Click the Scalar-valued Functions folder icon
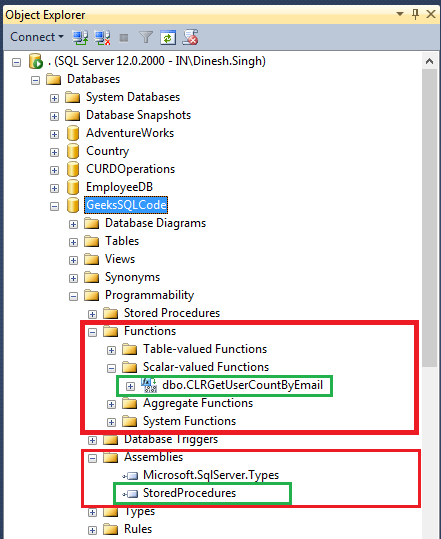Image resolution: width=441 pixels, height=539 pixels. [130, 367]
